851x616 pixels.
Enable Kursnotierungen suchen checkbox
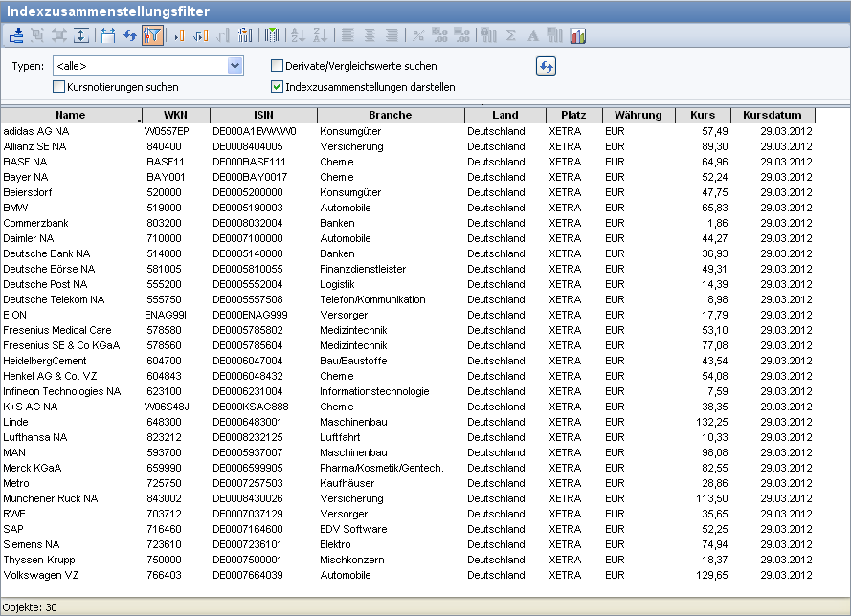58,87
